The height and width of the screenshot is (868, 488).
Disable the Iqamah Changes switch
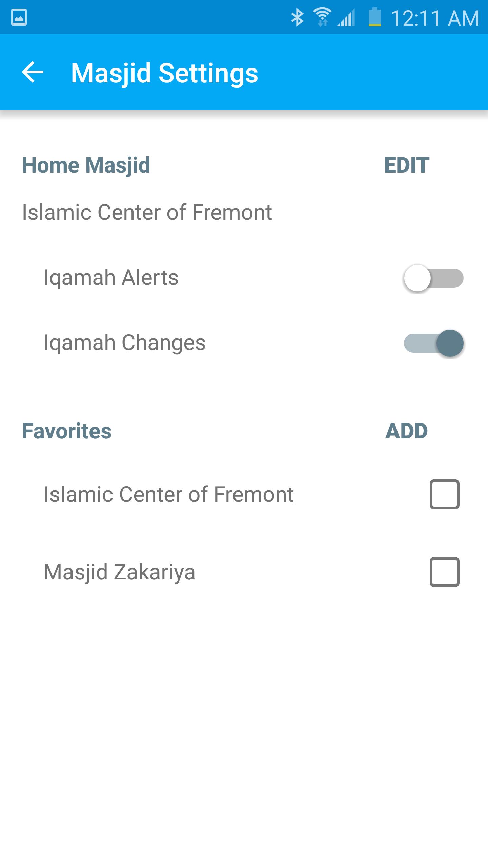[433, 343]
